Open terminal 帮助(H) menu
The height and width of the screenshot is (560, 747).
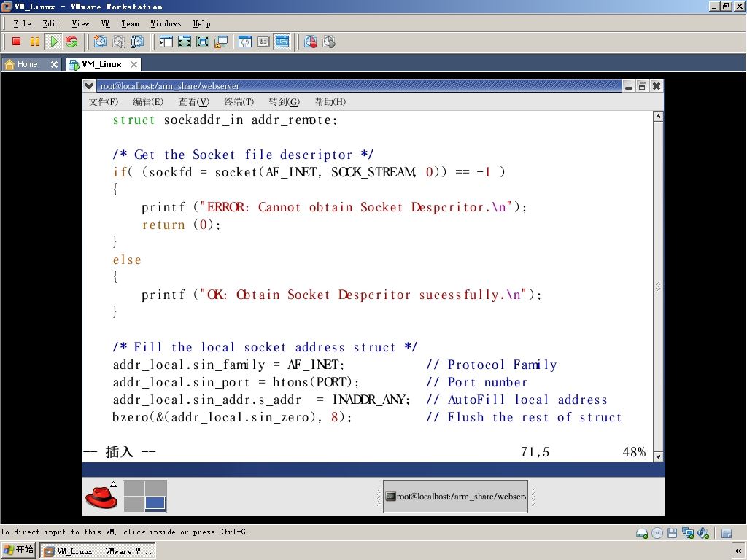(x=330, y=102)
